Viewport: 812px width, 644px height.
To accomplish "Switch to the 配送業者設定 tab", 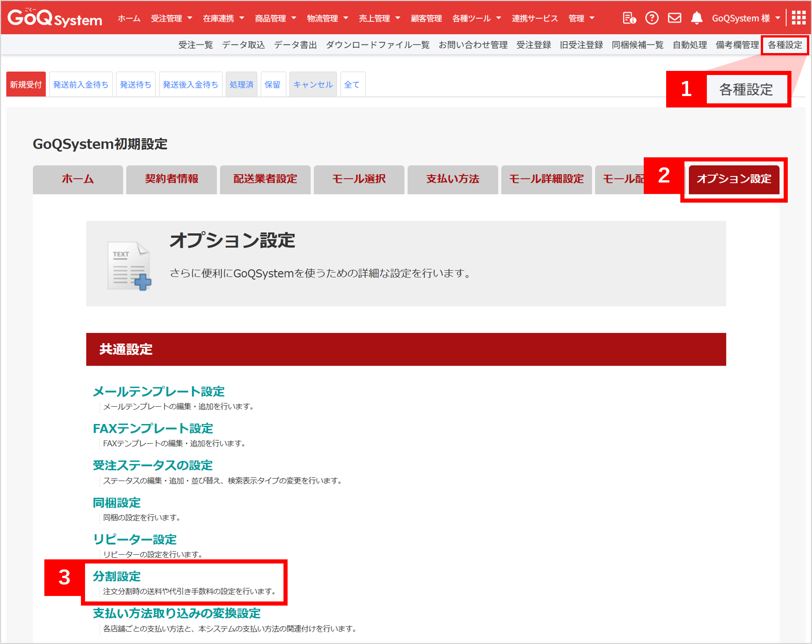I will tap(265, 179).
